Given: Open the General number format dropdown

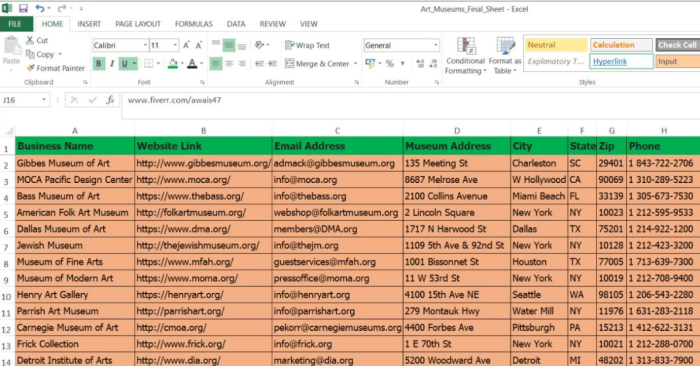Looking at the screenshot, I should 435,45.
